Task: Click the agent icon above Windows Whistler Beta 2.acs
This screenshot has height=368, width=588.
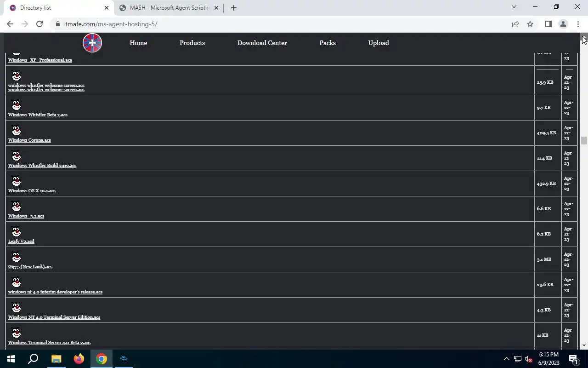Action: tap(16, 105)
